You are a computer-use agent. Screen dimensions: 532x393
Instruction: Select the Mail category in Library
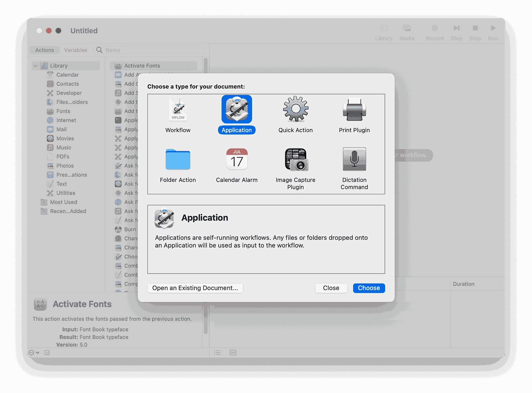61,129
